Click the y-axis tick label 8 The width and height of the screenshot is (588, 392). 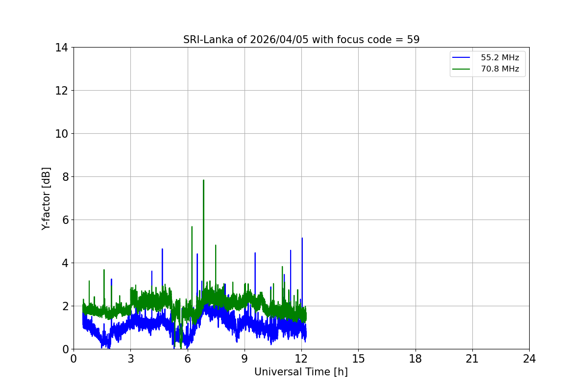65,177
